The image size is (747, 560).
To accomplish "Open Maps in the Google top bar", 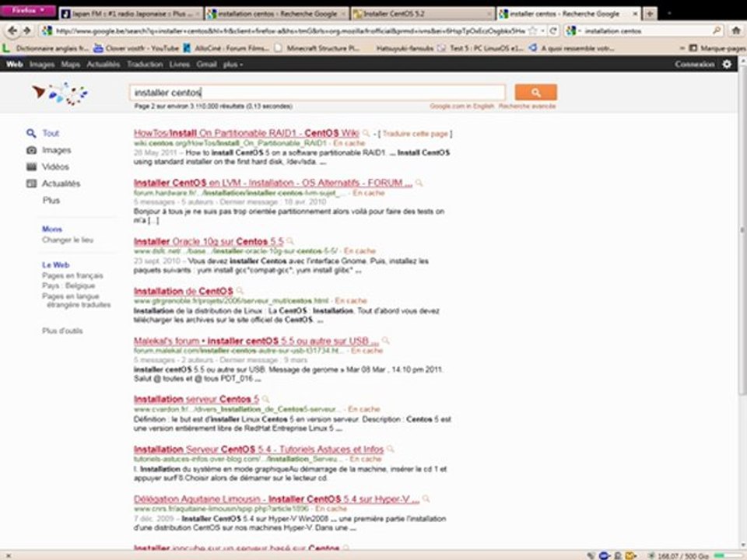I will 71,65.
